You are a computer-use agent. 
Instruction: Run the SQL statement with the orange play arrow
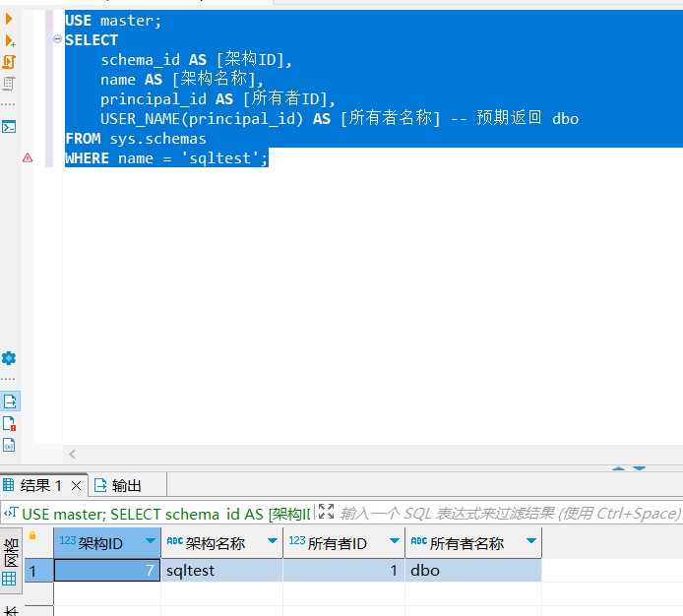9,19
